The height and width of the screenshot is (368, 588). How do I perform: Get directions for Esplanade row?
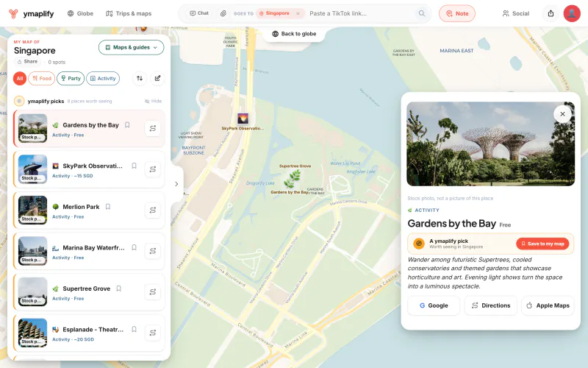click(153, 333)
